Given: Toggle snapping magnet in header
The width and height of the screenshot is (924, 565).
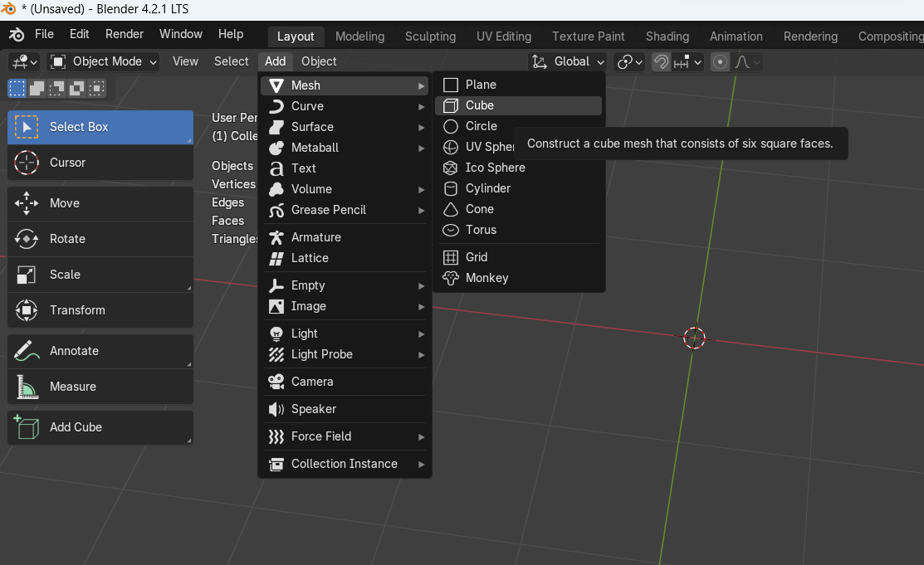Looking at the screenshot, I should (x=661, y=62).
